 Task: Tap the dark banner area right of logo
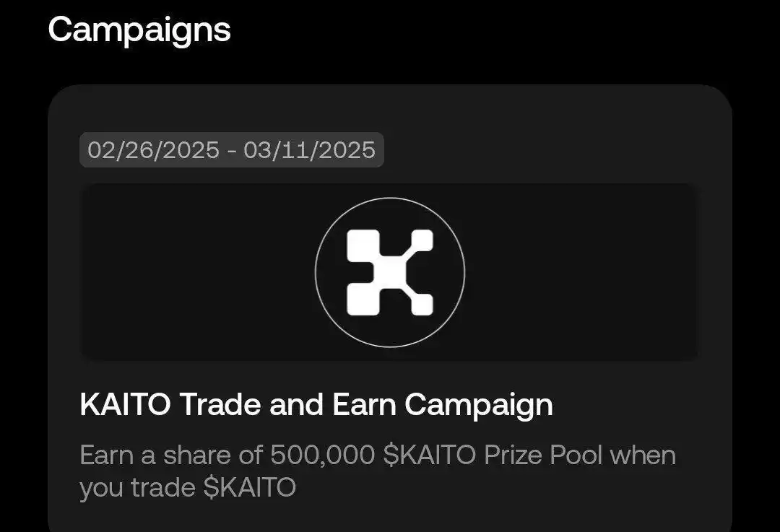582,272
